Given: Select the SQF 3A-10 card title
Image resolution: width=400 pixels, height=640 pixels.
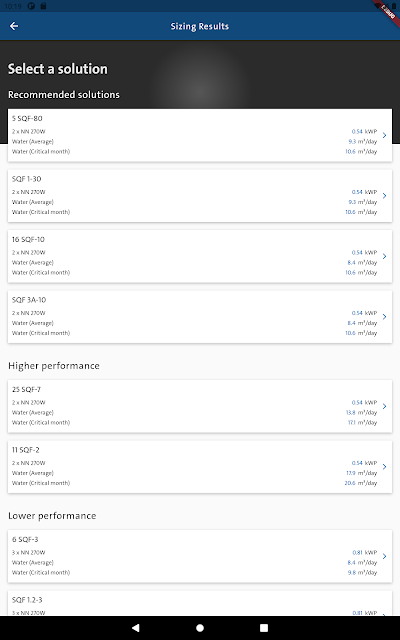Looking at the screenshot, I should coord(29,300).
